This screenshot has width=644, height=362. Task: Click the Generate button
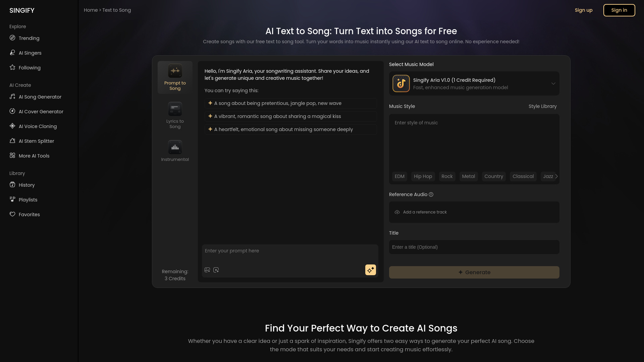click(x=474, y=272)
